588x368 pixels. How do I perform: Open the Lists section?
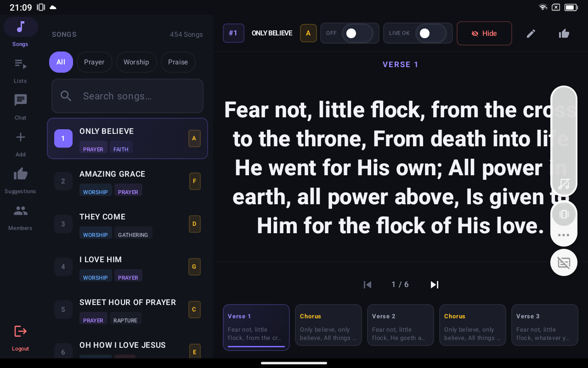click(x=21, y=70)
